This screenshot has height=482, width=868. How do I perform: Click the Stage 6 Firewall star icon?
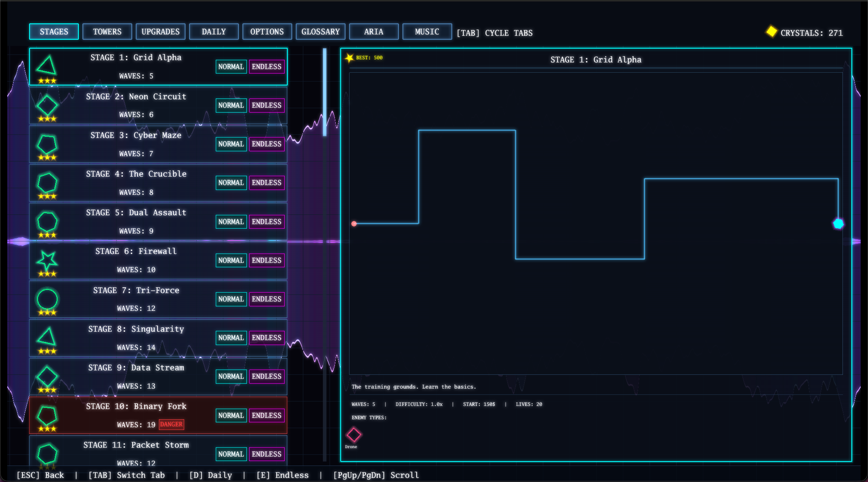click(47, 260)
